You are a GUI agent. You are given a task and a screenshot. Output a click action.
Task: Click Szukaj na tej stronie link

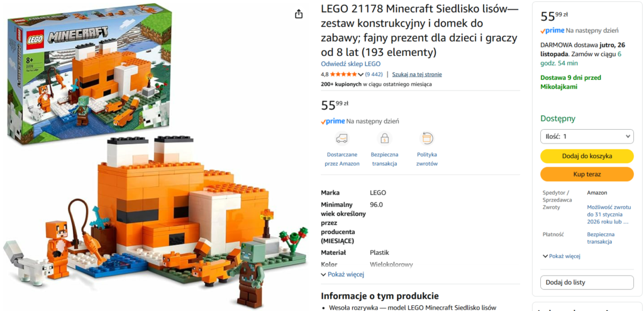[417, 74]
